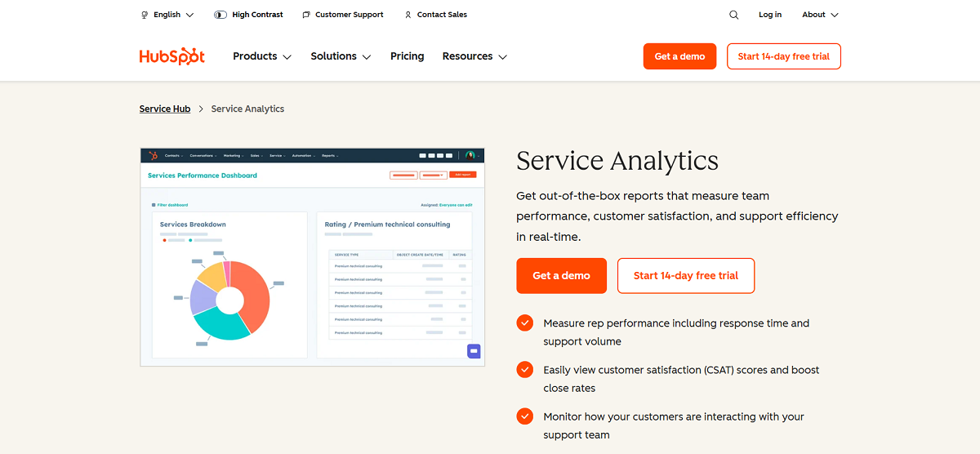980x454 pixels.
Task: Click the HubSpot logo
Action: coord(171,56)
